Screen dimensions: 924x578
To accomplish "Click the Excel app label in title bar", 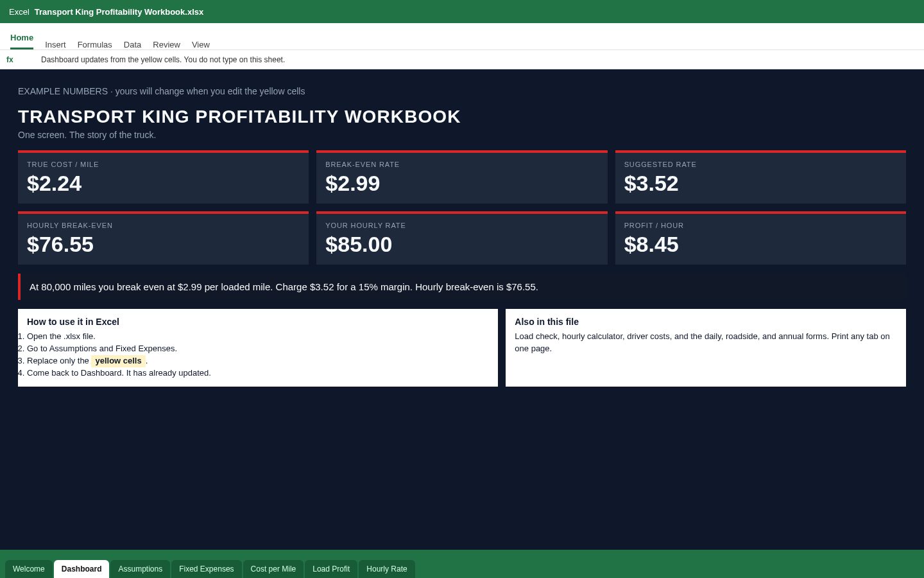I will (19, 12).
